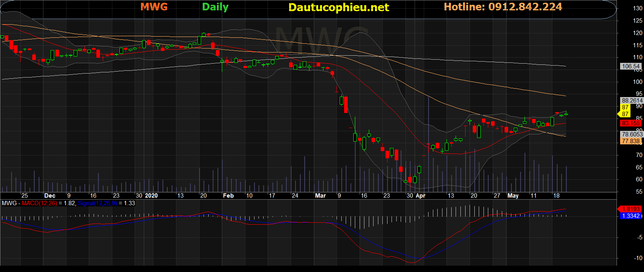
Task: Select the May month marker
Action: (513, 196)
